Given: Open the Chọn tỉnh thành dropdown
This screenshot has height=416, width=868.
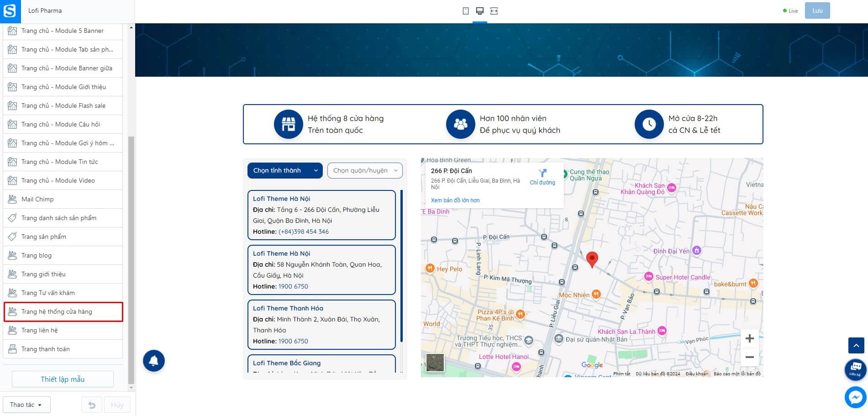Looking at the screenshot, I should 285,170.
